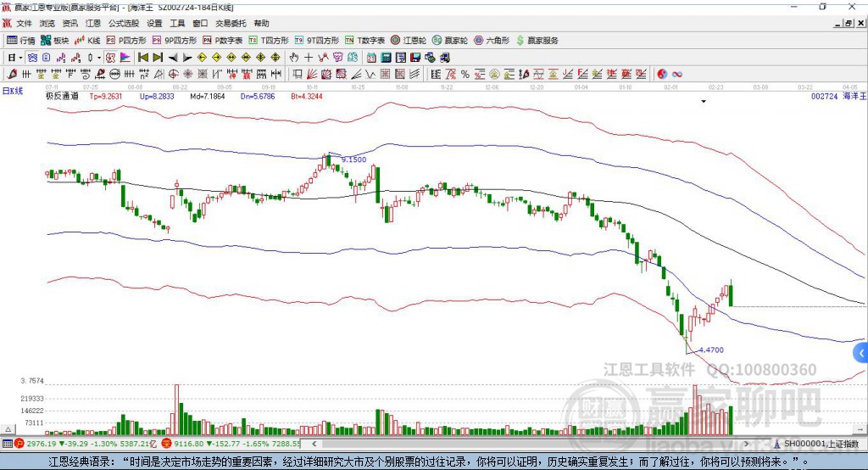Open the P数字表 tool

pos(223,41)
